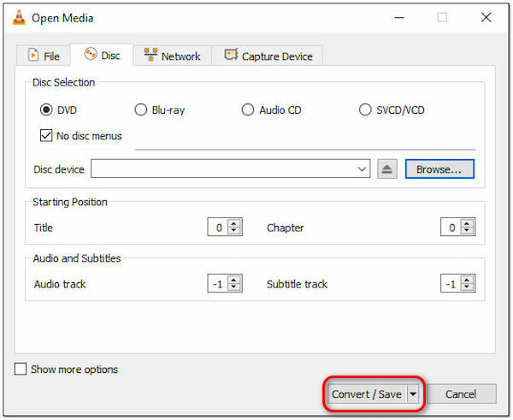Increase the Title value with up arrow

tap(233, 223)
